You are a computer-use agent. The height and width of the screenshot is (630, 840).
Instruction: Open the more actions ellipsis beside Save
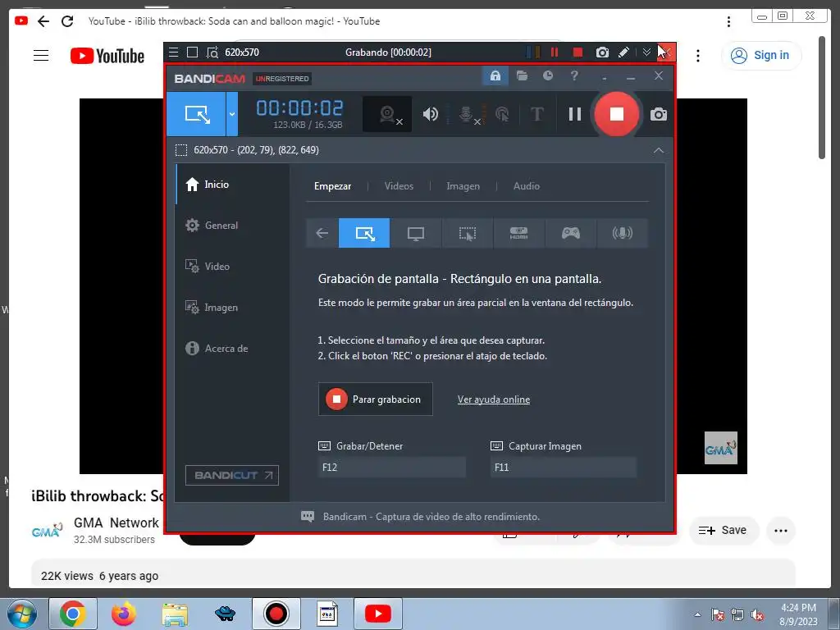781,531
